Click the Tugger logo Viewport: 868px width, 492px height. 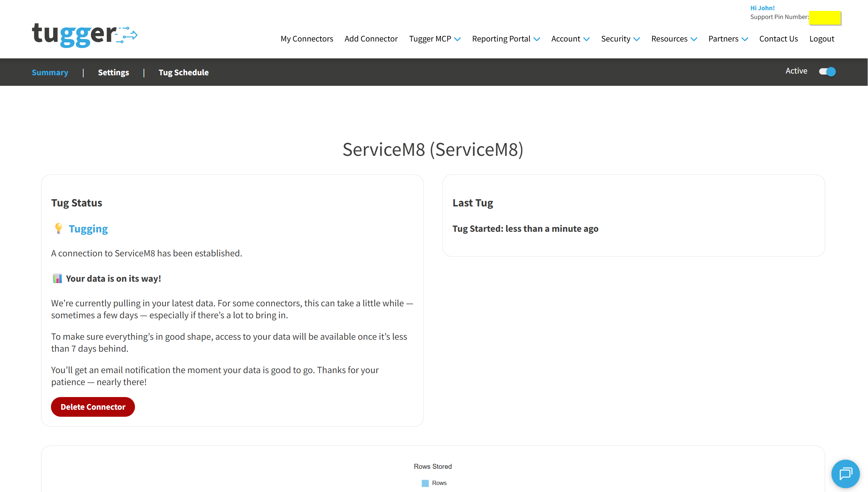[x=85, y=35]
